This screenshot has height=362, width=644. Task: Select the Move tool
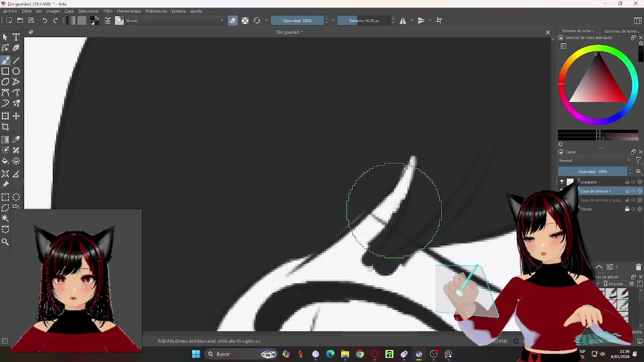click(x=16, y=116)
